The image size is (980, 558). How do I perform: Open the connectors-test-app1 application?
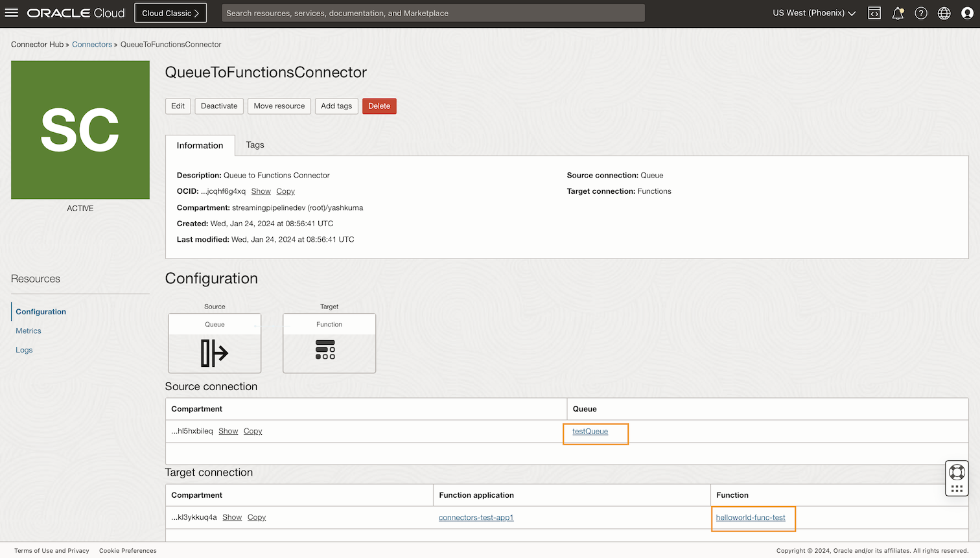click(476, 517)
